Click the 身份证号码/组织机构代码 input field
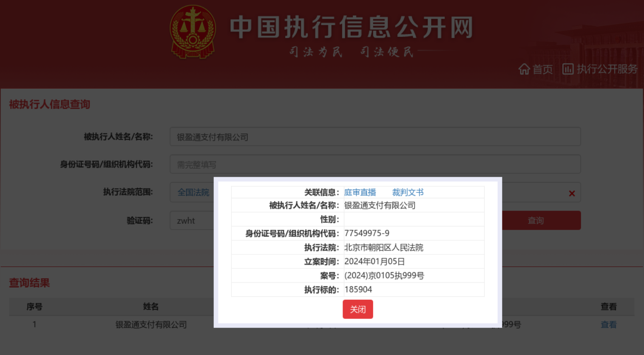Image resolution: width=644 pixels, height=355 pixels. coord(375,164)
